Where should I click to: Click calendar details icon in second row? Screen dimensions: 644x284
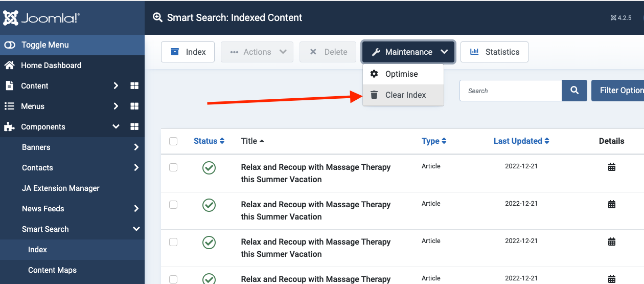click(x=611, y=204)
